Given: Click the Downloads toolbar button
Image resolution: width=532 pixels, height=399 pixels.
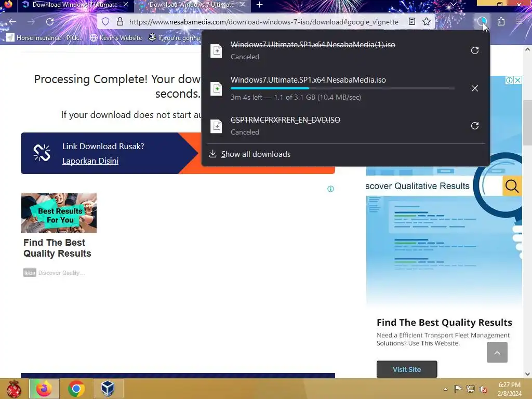Looking at the screenshot, I should point(482,22).
